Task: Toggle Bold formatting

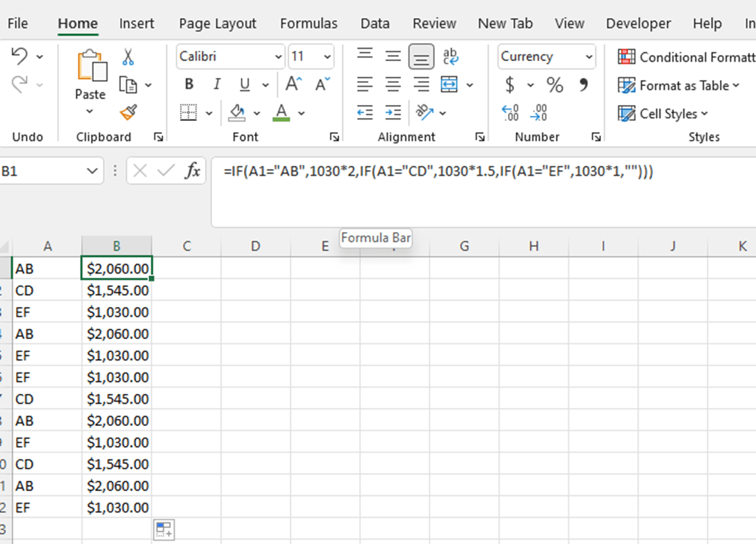Action: pos(189,84)
